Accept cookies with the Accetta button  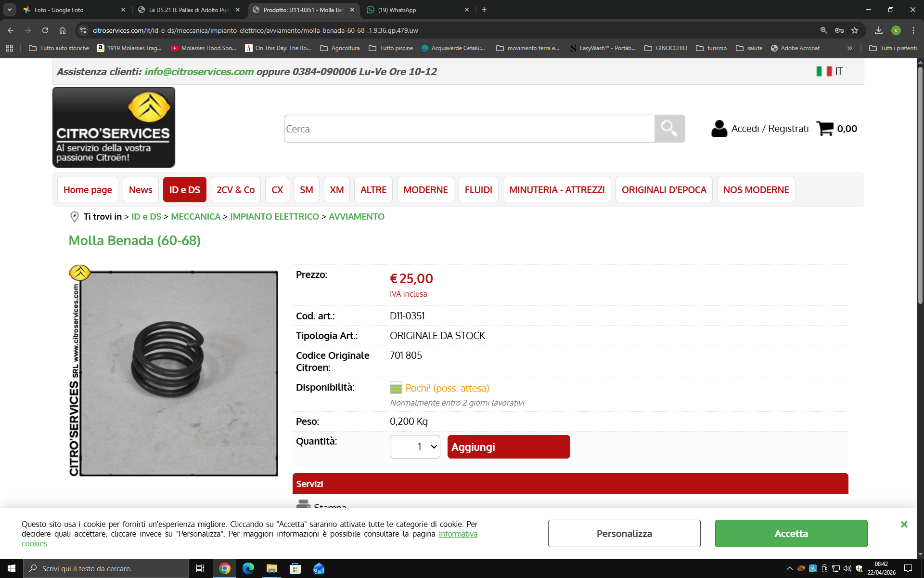[x=791, y=534]
